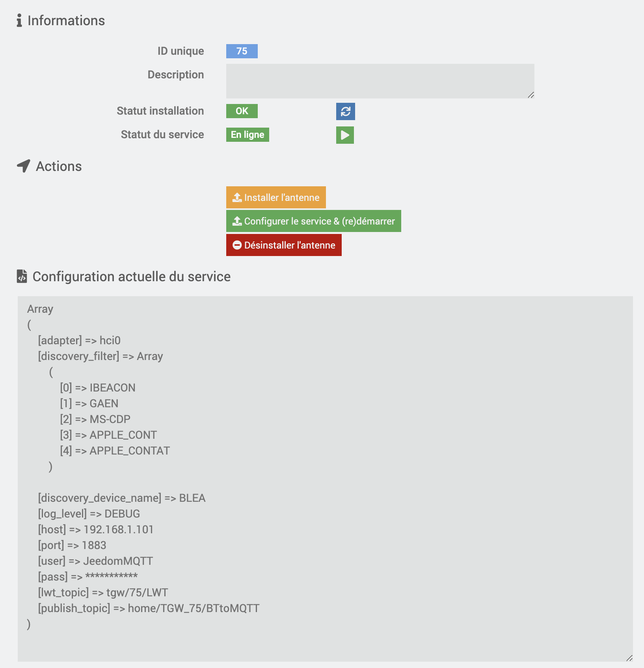The height and width of the screenshot is (668, 644).
Task: Click the publish_topic line in configuration
Action: (149, 608)
